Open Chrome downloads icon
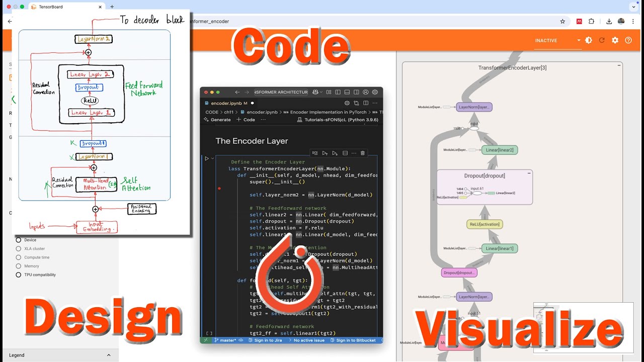The width and height of the screenshot is (644, 362). (x=609, y=22)
